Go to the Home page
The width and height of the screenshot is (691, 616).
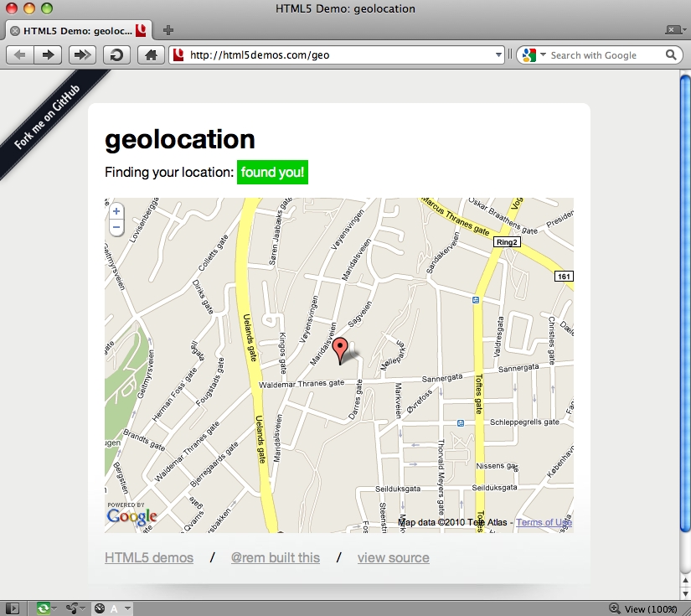click(151, 55)
